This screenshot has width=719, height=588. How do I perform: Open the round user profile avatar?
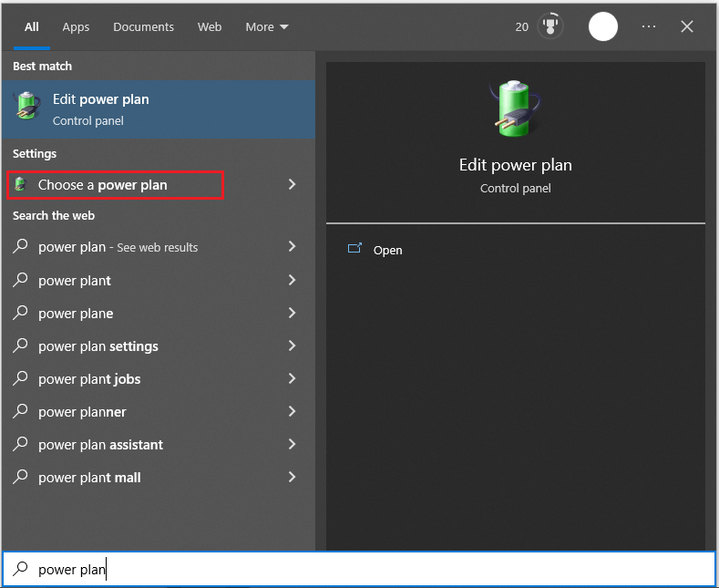(603, 26)
